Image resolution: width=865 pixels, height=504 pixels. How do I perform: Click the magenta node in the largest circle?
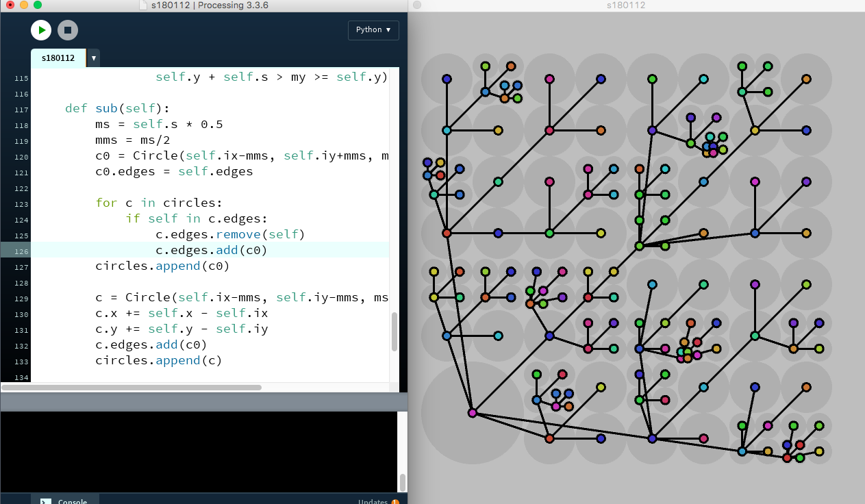(472, 413)
